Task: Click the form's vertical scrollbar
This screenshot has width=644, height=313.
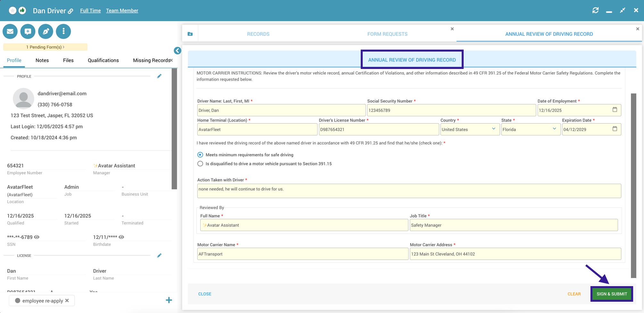Action: pyautogui.click(x=633, y=186)
